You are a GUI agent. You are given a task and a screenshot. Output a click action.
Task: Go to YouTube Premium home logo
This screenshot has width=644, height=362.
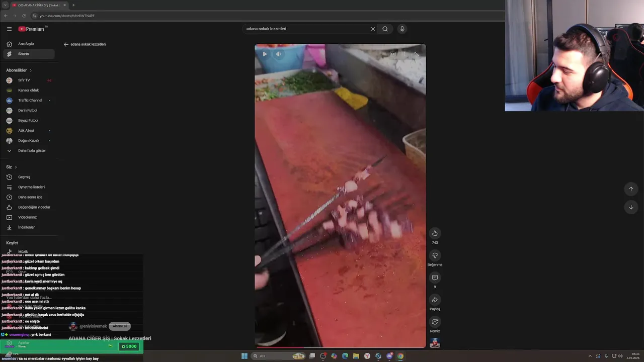(32, 29)
